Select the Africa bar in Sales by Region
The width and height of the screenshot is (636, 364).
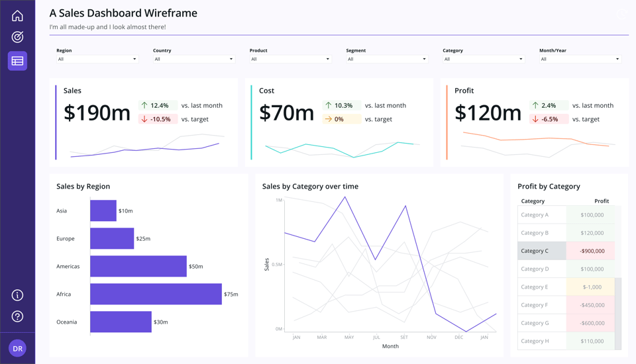(156, 294)
